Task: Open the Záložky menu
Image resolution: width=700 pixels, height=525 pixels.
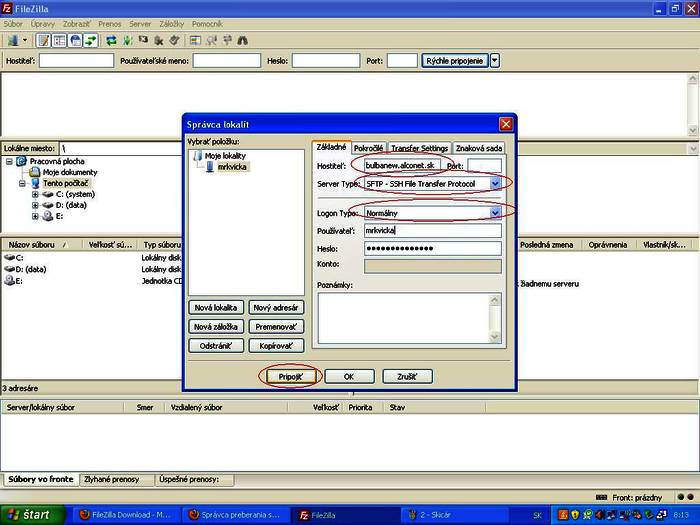Action: point(171,24)
